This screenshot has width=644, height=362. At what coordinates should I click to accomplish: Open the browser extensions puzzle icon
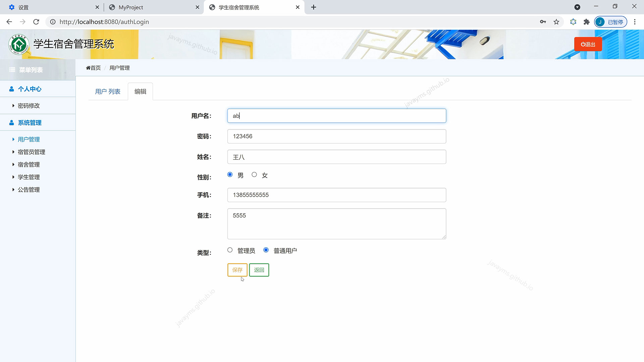[x=586, y=22]
